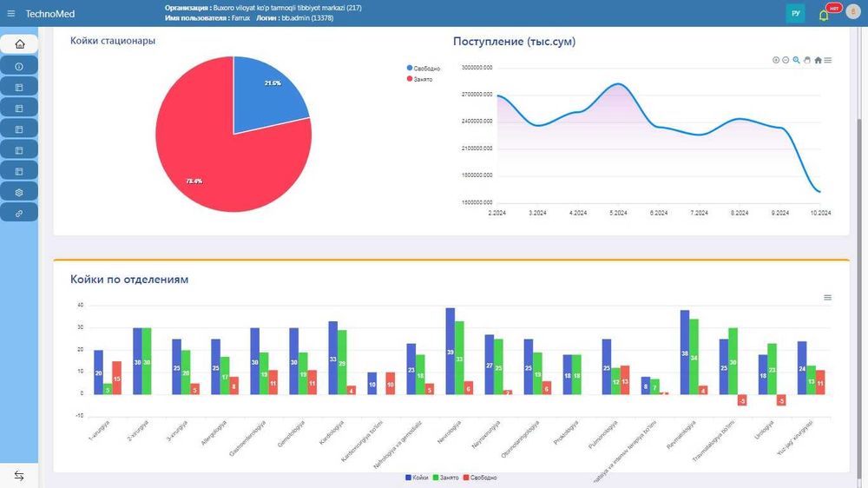Click the Поступление (тыс.сум) heading

514,41
